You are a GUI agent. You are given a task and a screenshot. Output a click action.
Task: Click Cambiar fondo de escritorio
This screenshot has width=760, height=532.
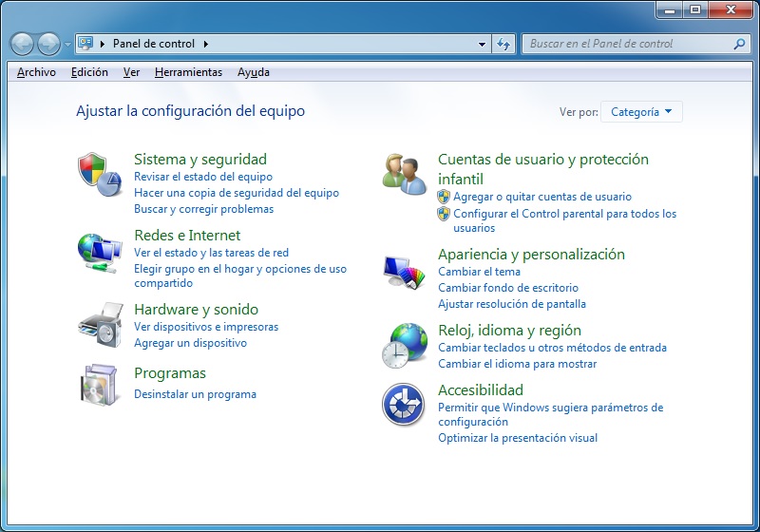coord(508,288)
